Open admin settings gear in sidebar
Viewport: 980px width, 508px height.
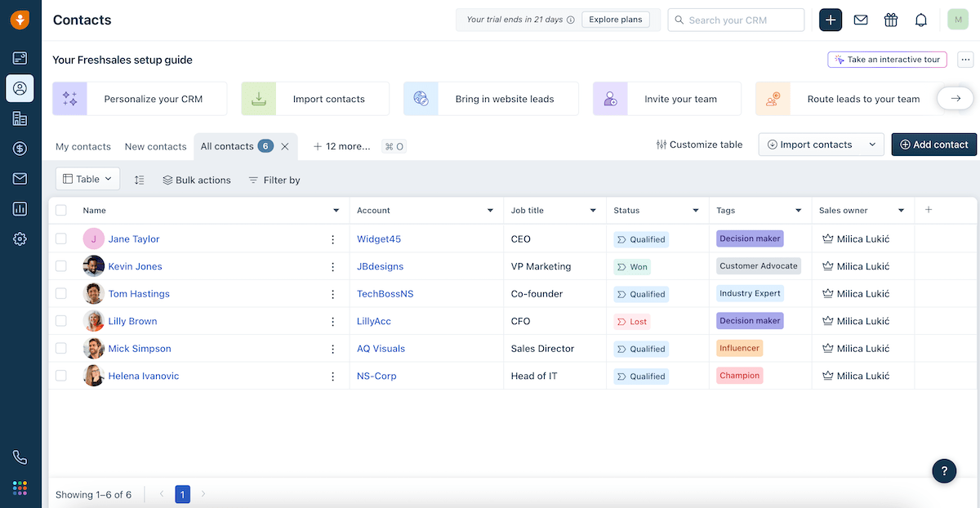[20, 239]
